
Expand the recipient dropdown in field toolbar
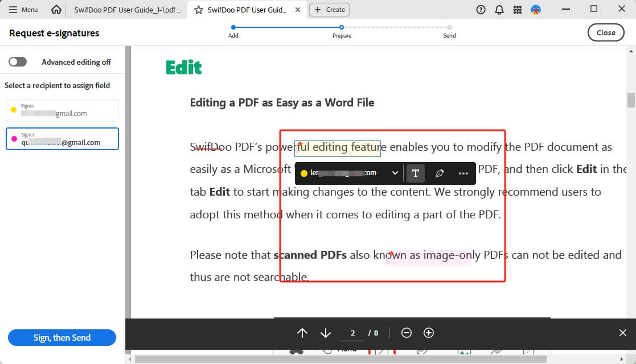(395, 173)
